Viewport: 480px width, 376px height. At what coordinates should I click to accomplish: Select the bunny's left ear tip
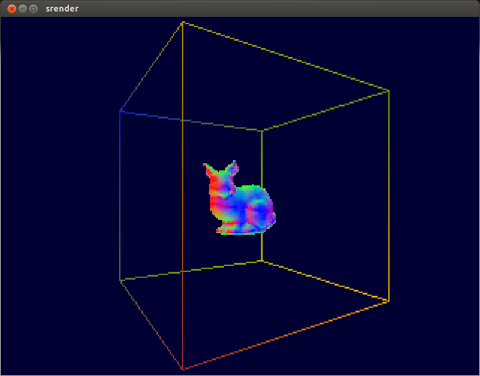[206, 166]
